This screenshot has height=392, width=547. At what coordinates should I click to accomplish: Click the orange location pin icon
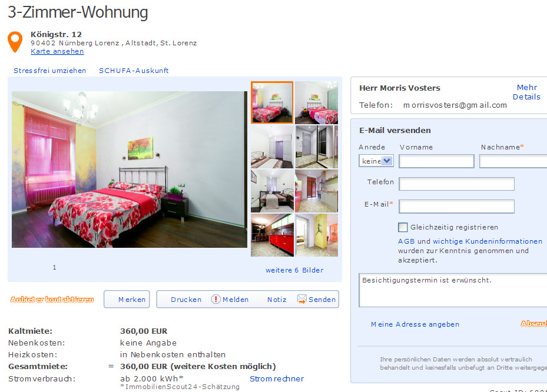pyautogui.click(x=15, y=42)
